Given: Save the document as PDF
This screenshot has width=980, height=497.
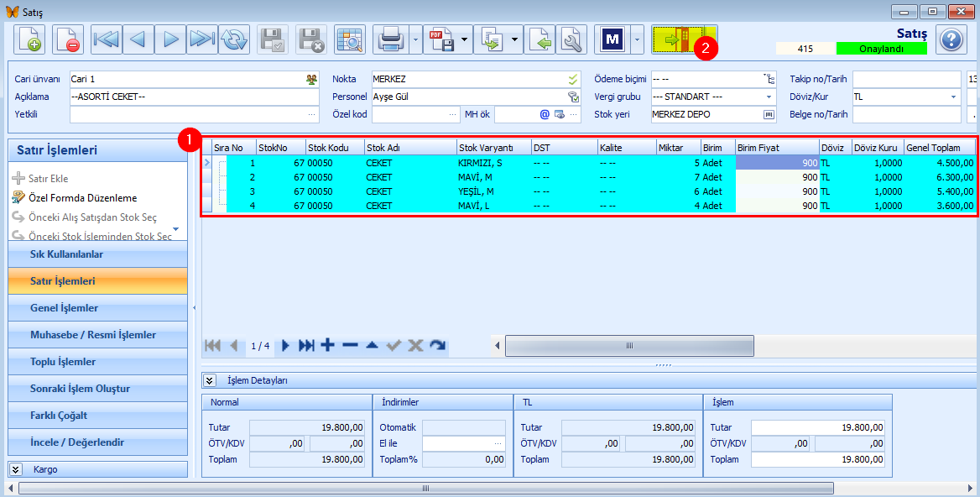Looking at the screenshot, I should coord(441,40).
